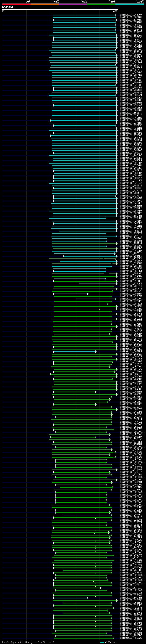Select the UniRef100_Q56ZR9 label
This screenshot has width=146, height=644.
131,294
